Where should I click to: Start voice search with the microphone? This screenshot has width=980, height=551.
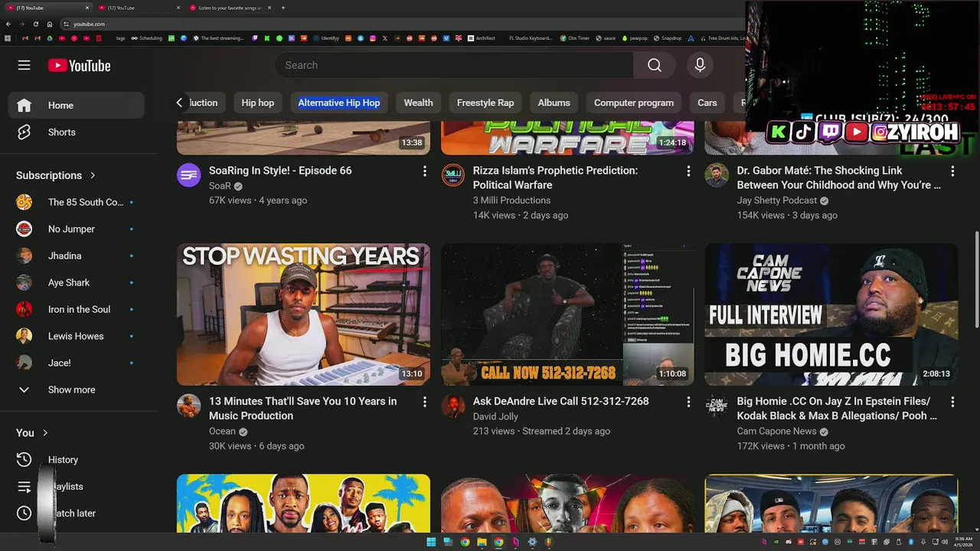point(700,65)
